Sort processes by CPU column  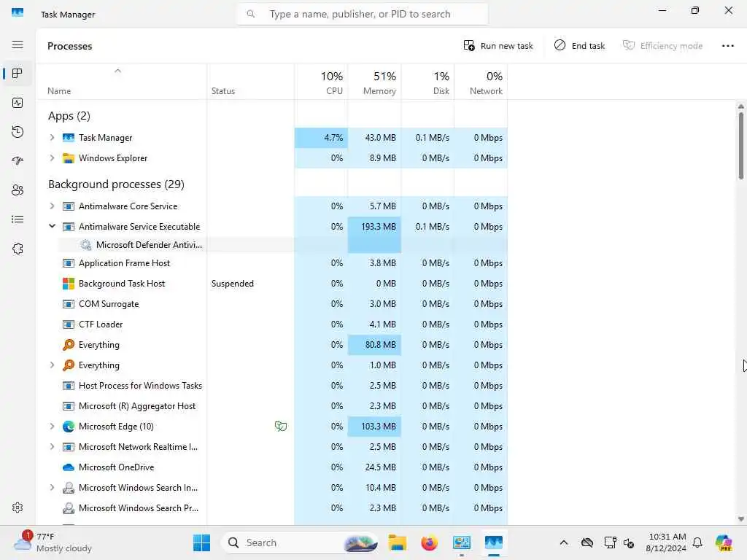[x=321, y=82]
